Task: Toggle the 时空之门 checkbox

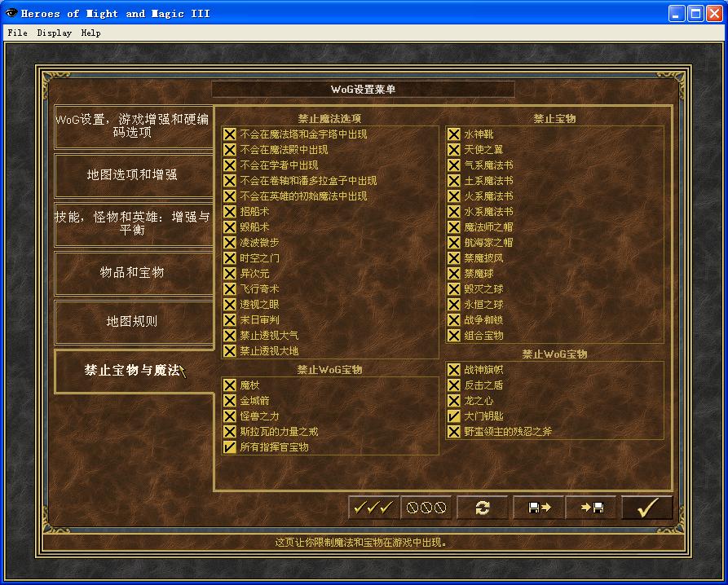Action: 229,258
